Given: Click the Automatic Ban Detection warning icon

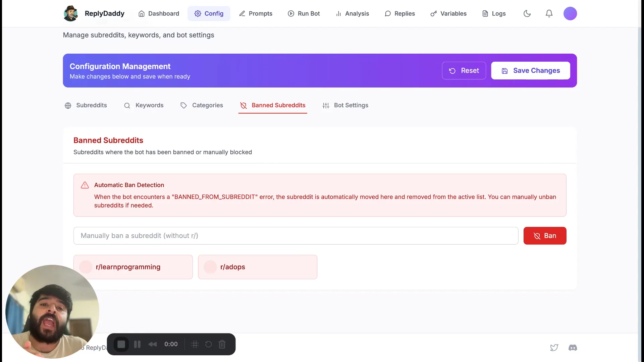Looking at the screenshot, I should point(85,185).
